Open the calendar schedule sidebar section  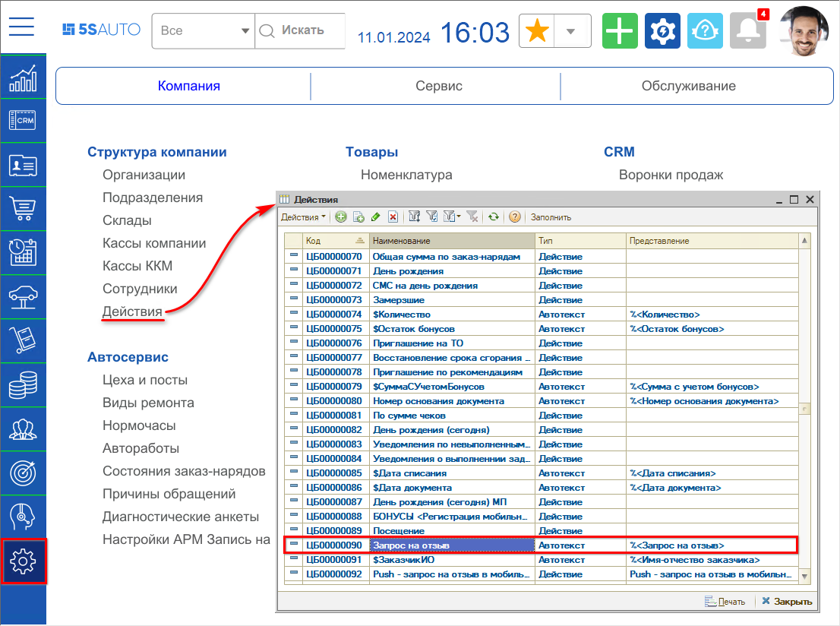tap(23, 252)
